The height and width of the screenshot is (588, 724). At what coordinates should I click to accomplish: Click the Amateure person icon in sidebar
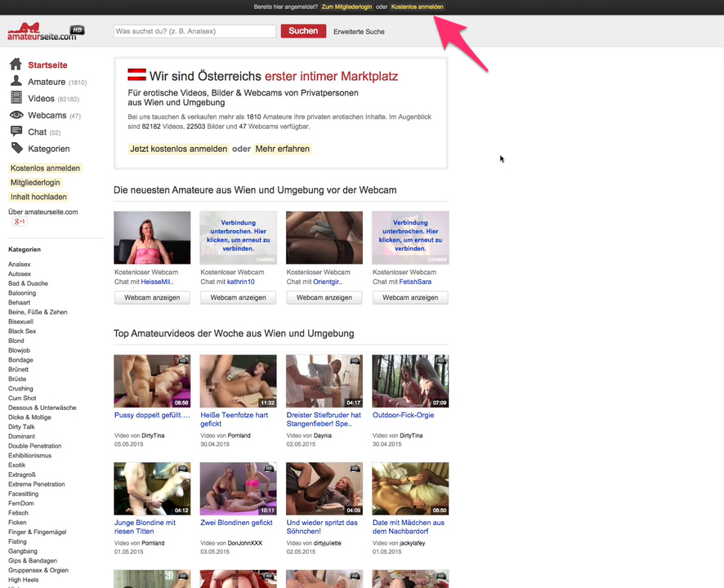pos(16,82)
